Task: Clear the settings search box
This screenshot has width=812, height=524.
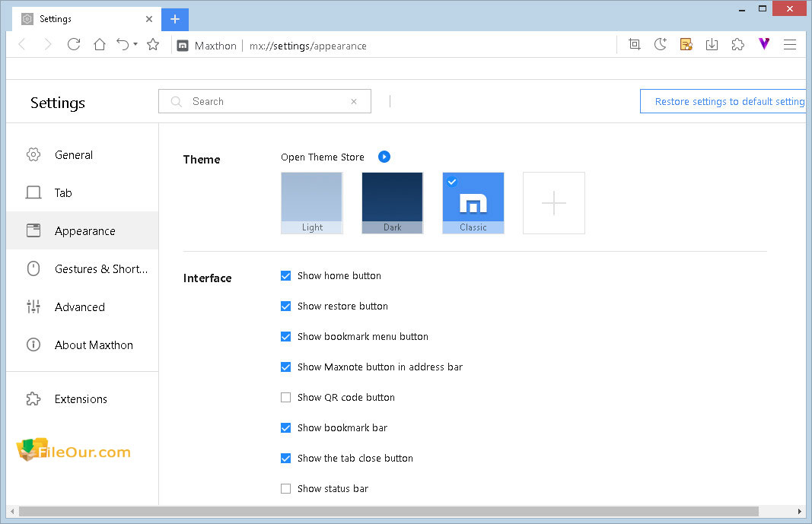Action: [x=354, y=101]
